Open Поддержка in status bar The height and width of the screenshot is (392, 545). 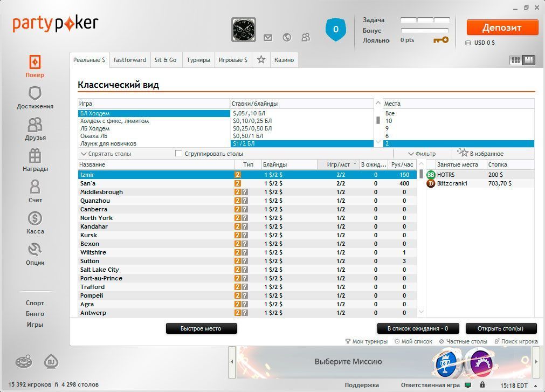(x=362, y=385)
